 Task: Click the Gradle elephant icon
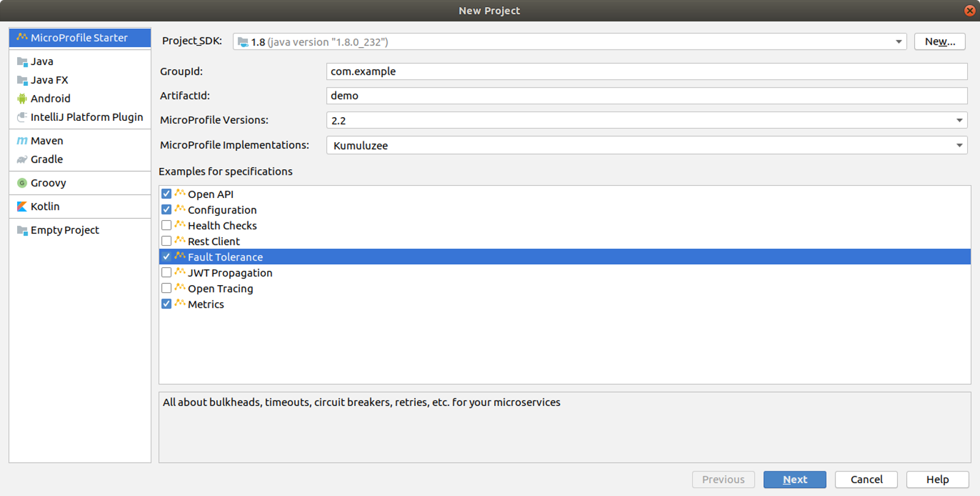22,159
